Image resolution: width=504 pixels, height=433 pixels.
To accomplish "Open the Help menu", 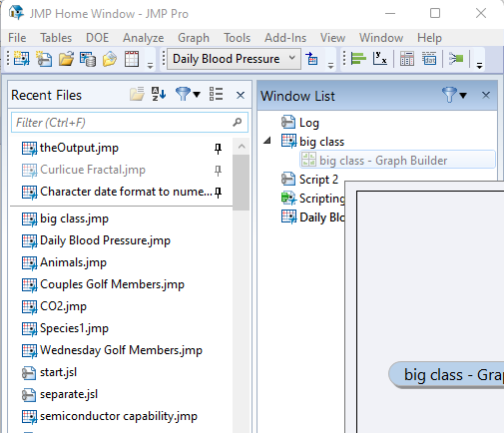I will (429, 38).
